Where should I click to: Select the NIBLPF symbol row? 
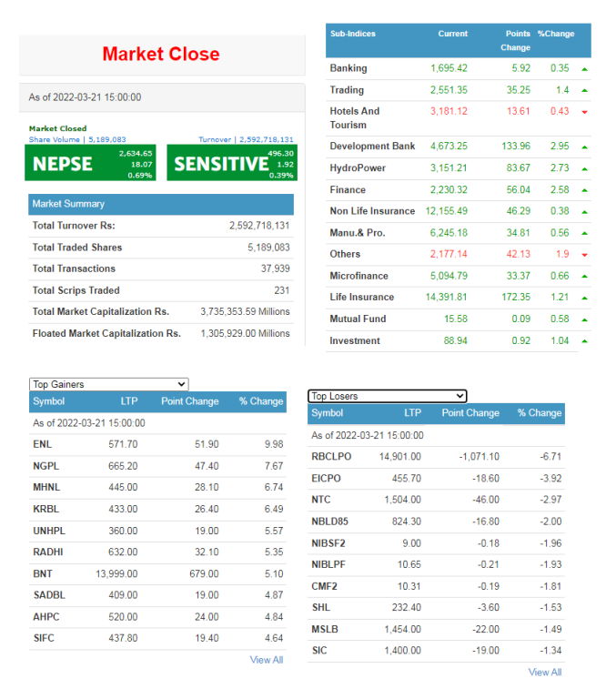tap(437, 565)
